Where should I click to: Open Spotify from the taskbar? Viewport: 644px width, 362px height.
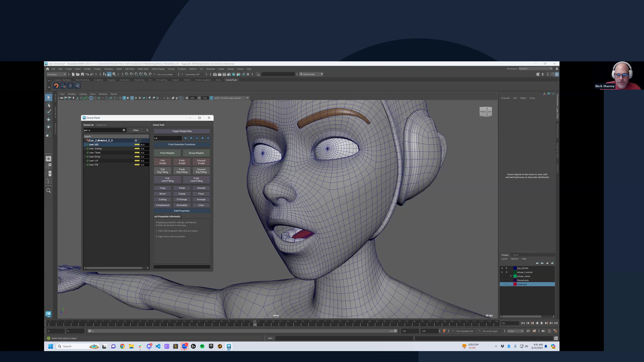202,347
